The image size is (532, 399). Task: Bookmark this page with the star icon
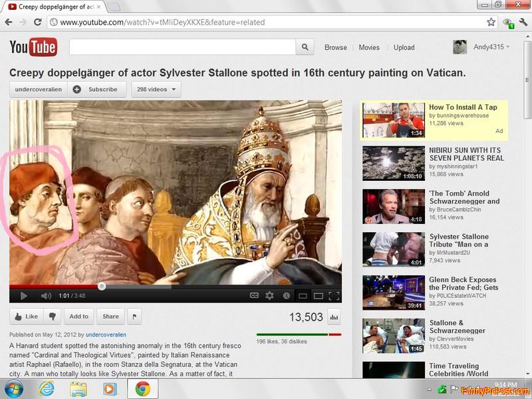tap(491, 23)
